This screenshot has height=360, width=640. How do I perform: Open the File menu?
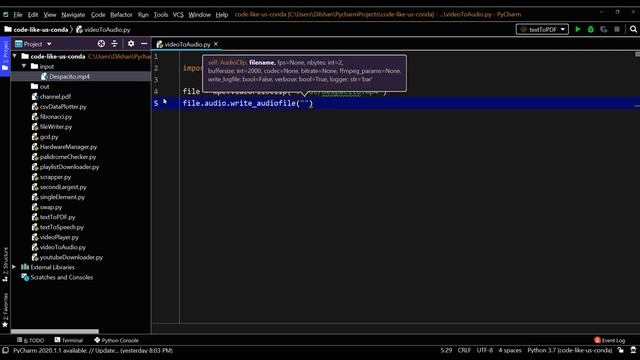[x=18, y=15]
